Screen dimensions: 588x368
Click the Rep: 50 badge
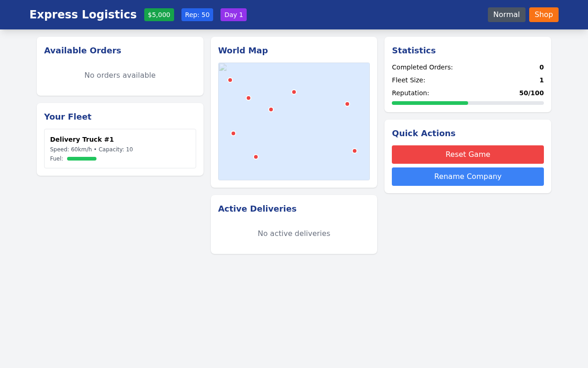(x=197, y=15)
